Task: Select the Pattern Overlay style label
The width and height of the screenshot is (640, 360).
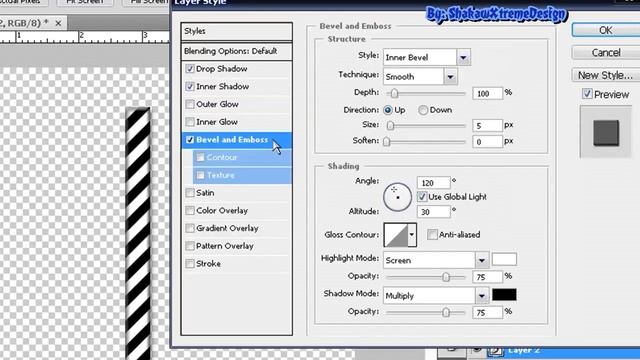Action: tap(225, 246)
